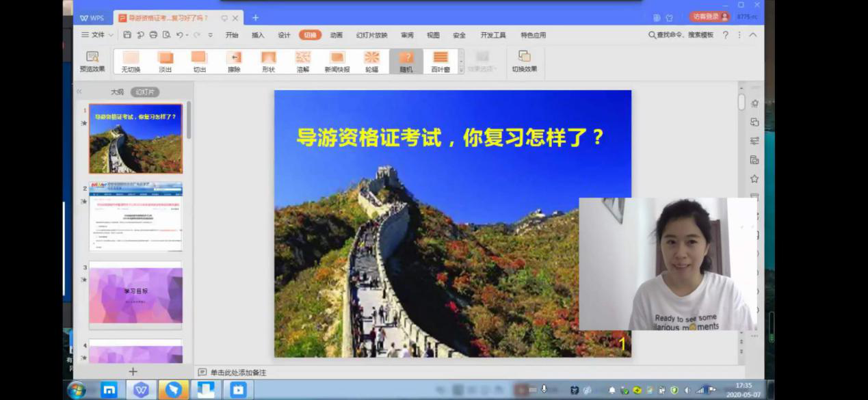Select slide 3 thumbnail in slide panel
The image size is (868, 400).
pos(135,295)
